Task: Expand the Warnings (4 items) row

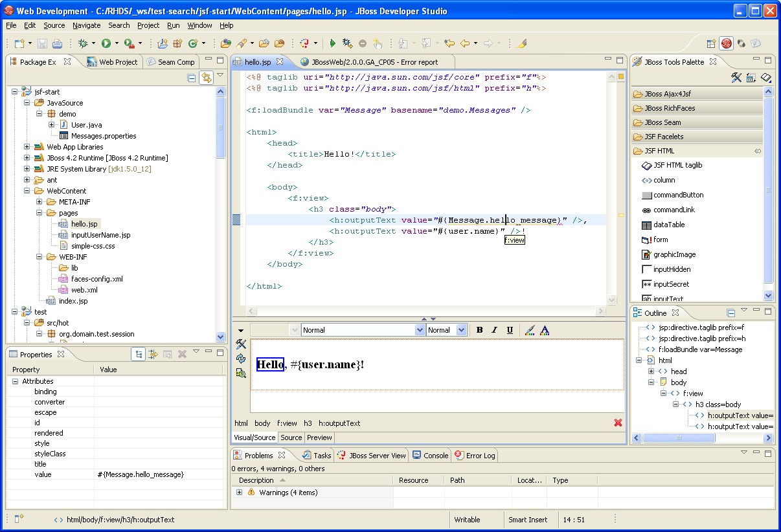Action: pyautogui.click(x=239, y=493)
